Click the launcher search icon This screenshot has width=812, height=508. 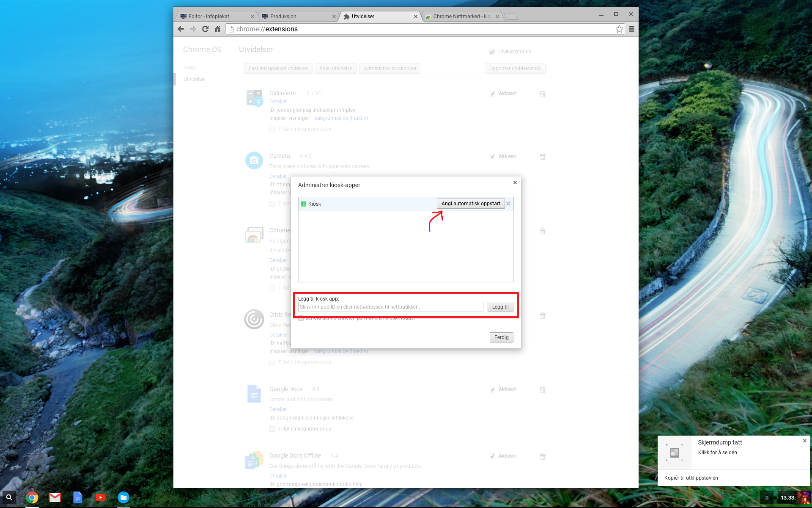[9, 497]
